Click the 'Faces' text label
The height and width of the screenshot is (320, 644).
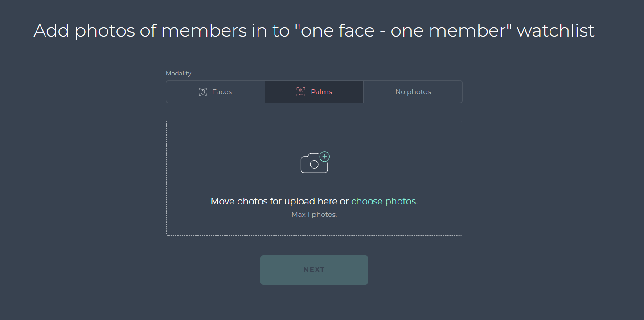point(222,92)
